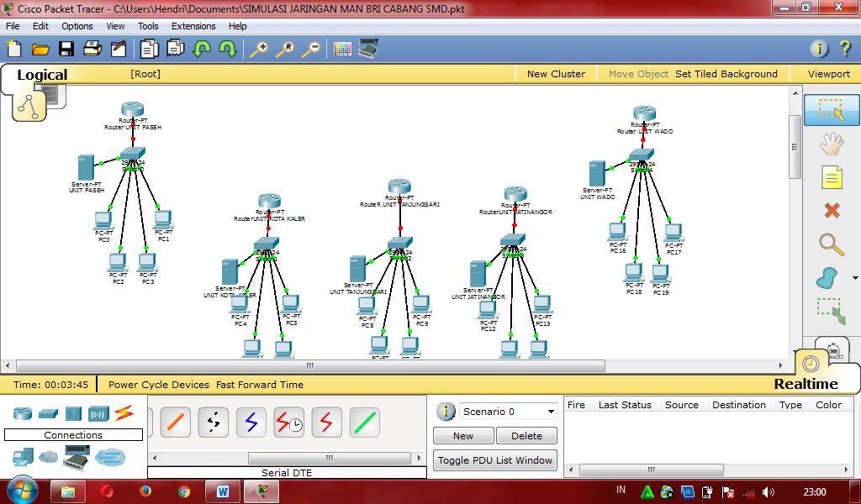Click the Print icon

[x=92, y=49]
